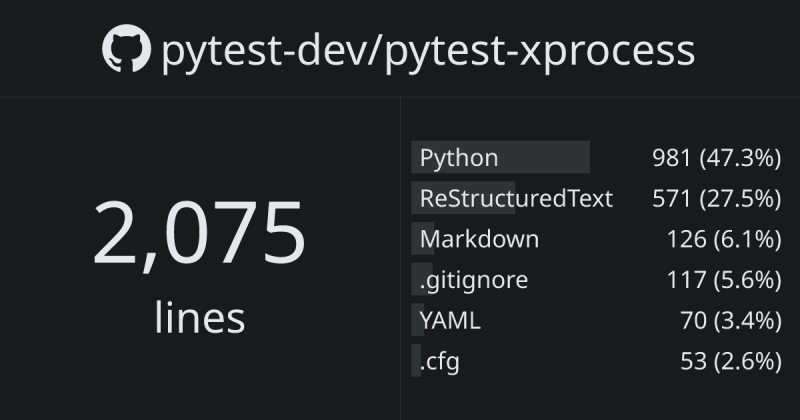
Task: Select the YAML language label
Action: coord(450,320)
